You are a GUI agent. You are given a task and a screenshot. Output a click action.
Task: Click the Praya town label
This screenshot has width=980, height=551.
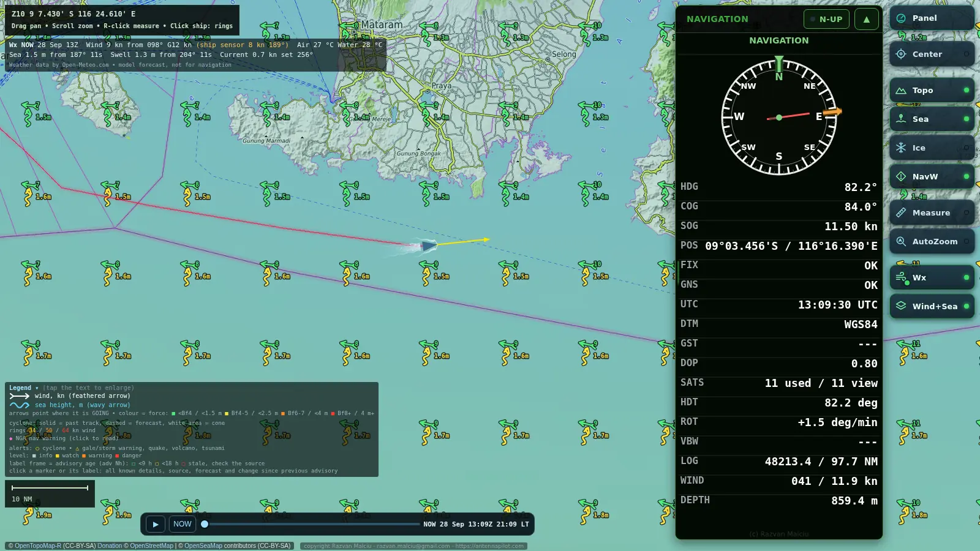tap(441, 86)
